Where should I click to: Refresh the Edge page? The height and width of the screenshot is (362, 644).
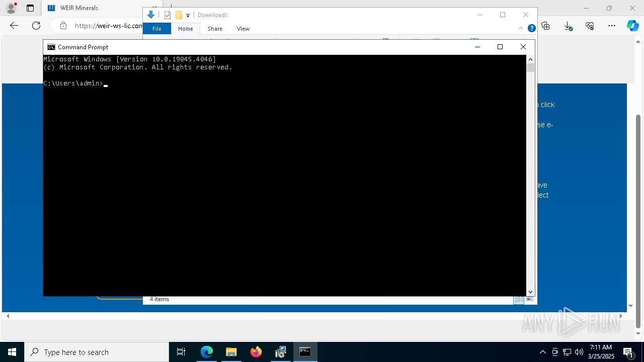36,26
